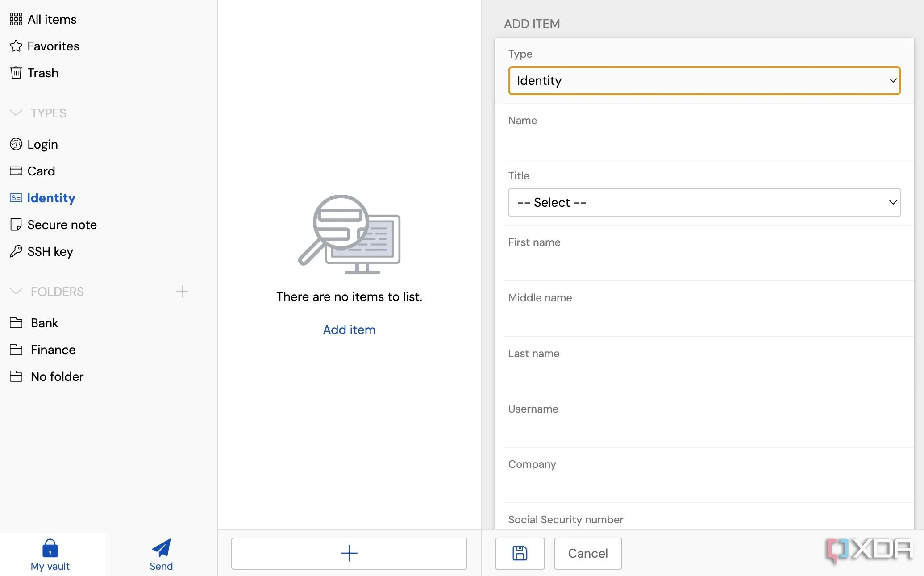This screenshot has height=576, width=924.
Task: Click the plus button below item list
Action: tap(349, 553)
